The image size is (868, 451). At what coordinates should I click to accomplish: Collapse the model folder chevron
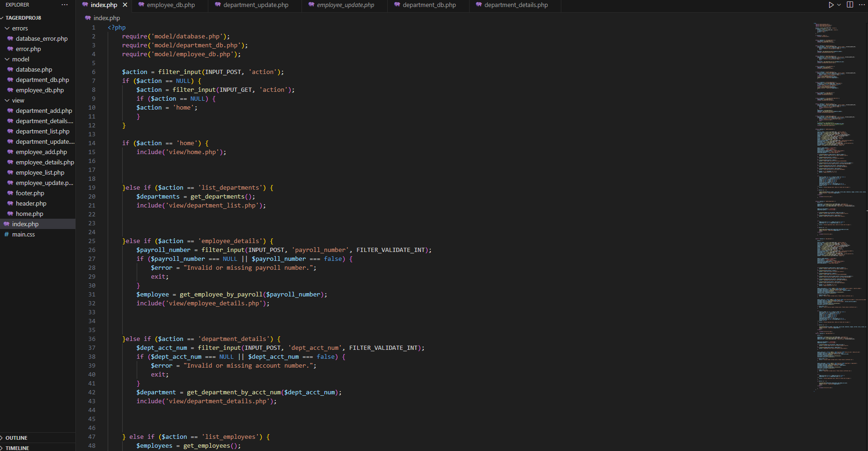click(x=7, y=59)
